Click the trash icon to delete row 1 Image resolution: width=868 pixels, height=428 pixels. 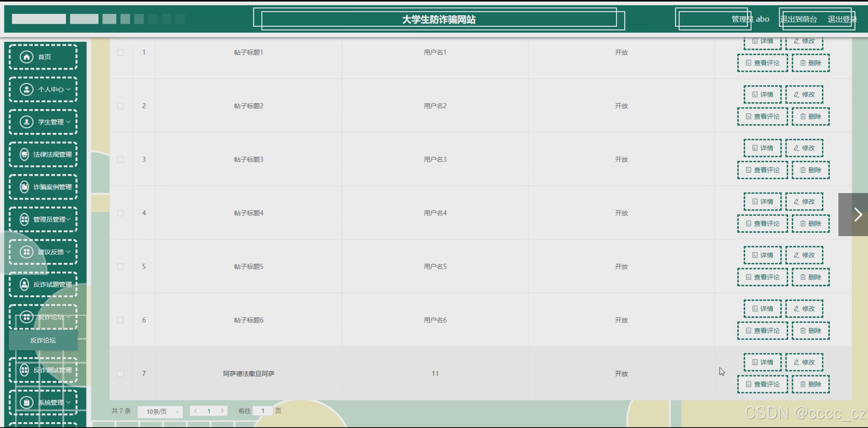[x=803, y=63]
